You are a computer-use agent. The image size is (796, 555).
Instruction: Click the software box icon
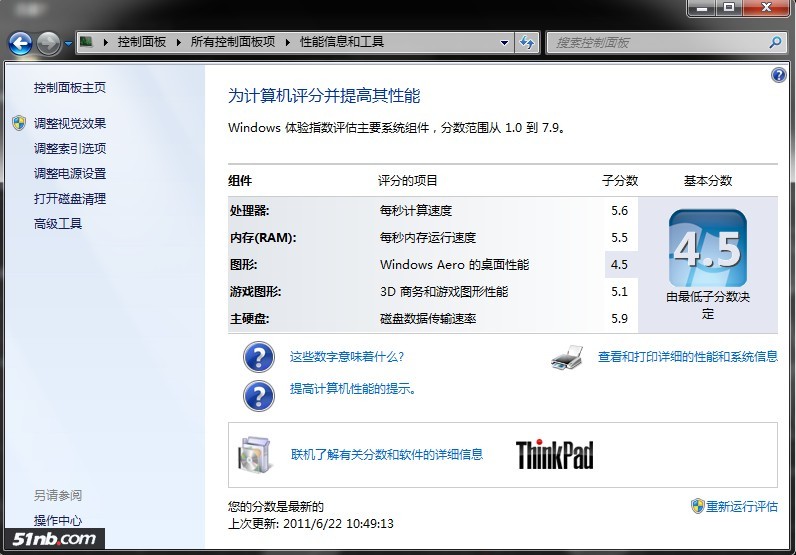coord(254,454)
